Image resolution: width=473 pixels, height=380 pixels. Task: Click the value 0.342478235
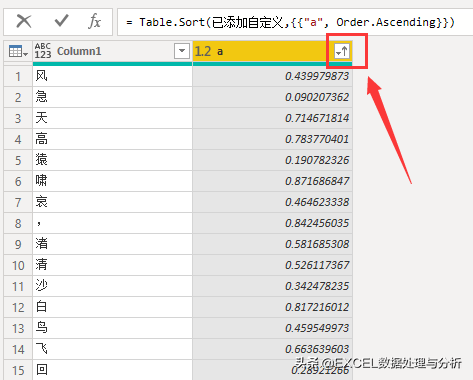tap(317, 286)
